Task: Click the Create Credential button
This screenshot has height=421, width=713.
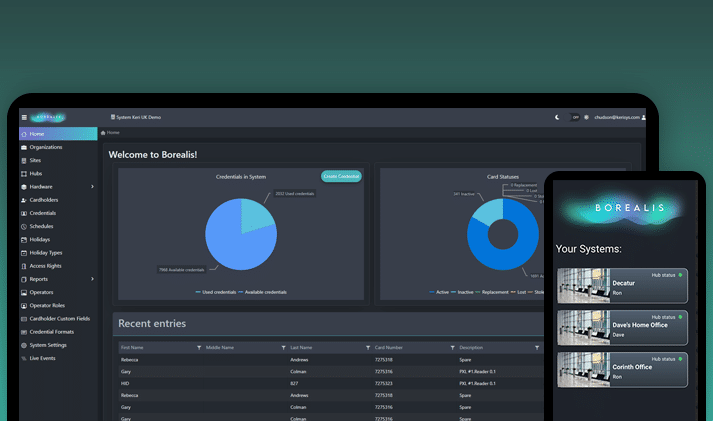Action: click(x=341, y=176)
